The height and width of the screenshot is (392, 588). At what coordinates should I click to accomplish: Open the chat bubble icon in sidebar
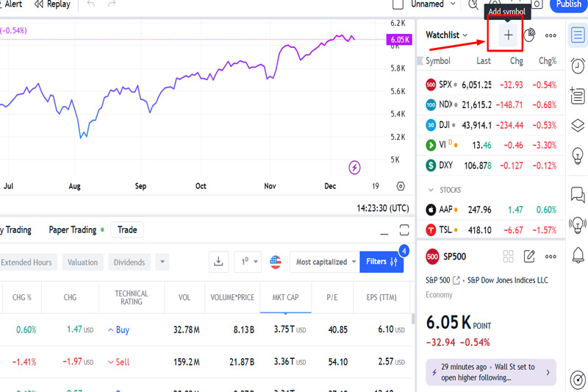pyautogui.click(x=578, y=195)
